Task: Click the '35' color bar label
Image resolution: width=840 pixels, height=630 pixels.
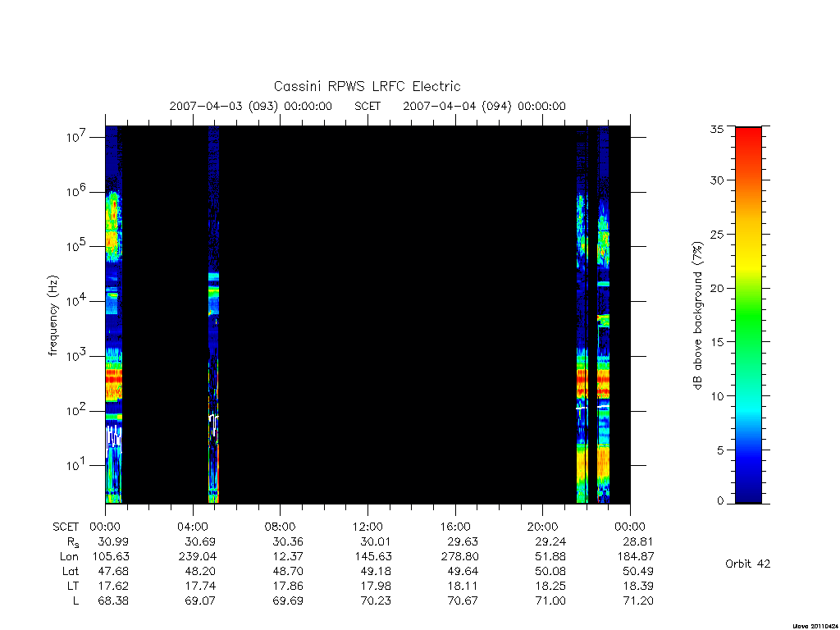Action: (717, 129)
